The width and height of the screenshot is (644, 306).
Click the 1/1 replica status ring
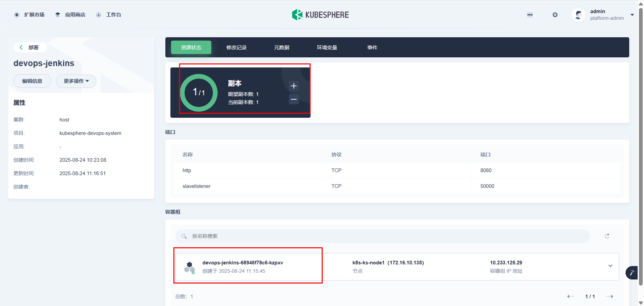(199, 93)
